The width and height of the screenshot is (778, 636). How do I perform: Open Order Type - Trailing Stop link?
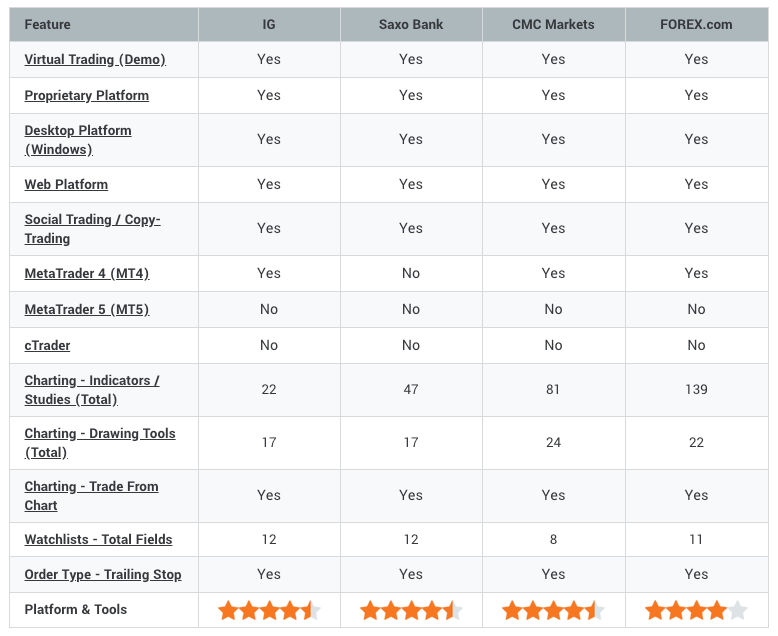103,574
